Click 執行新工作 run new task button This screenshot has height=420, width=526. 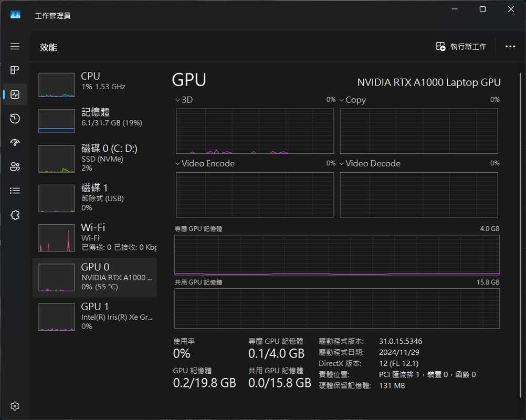[461, 47]
